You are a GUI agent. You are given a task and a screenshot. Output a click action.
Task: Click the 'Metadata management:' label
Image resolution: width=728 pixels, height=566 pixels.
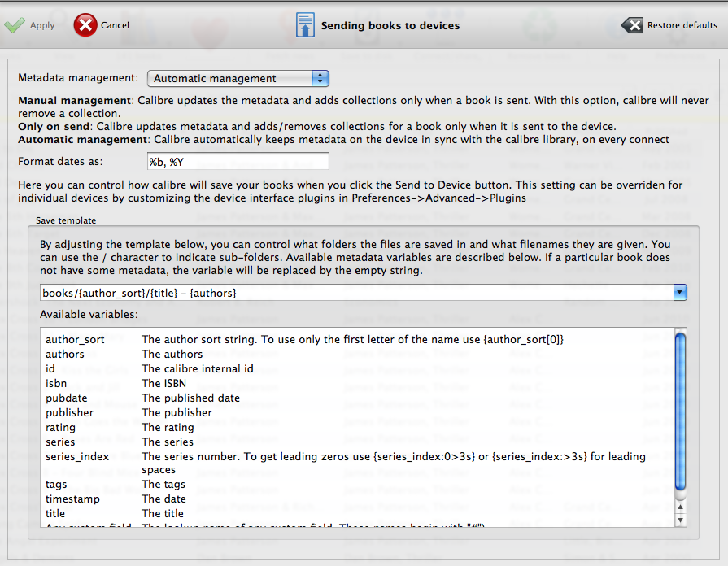click(78, 77)
